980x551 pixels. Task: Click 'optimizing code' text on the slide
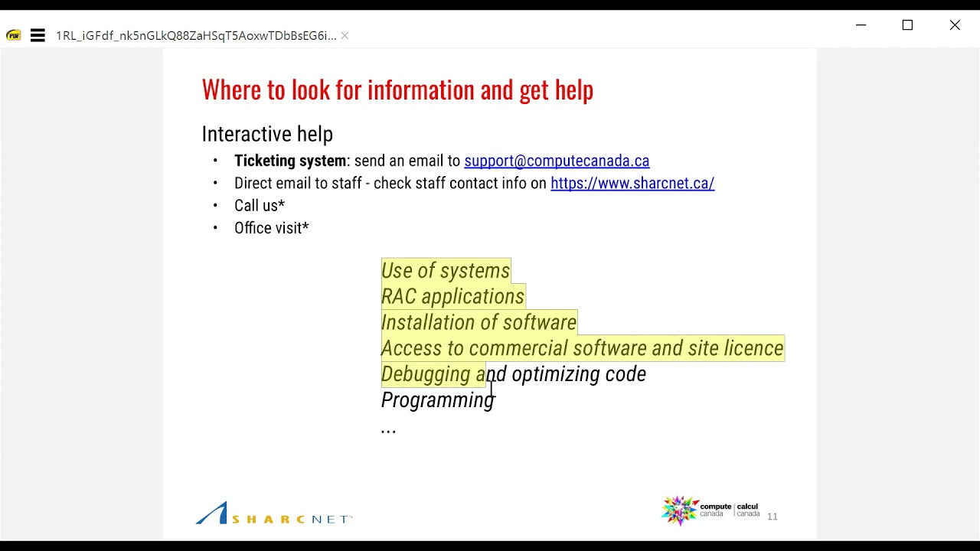point(578,374)
